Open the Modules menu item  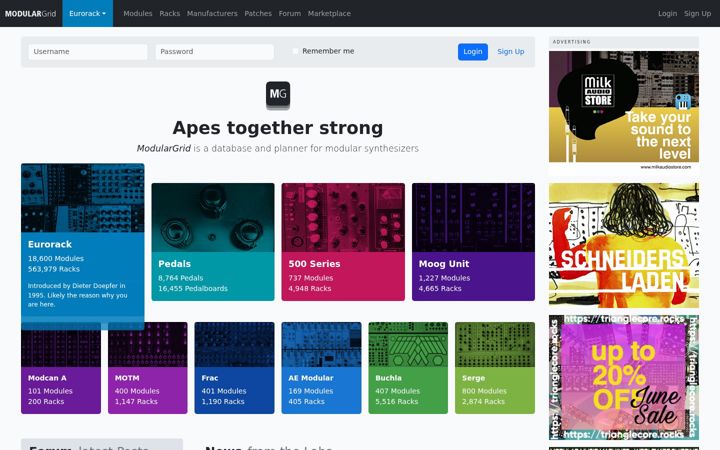[138, 13]
